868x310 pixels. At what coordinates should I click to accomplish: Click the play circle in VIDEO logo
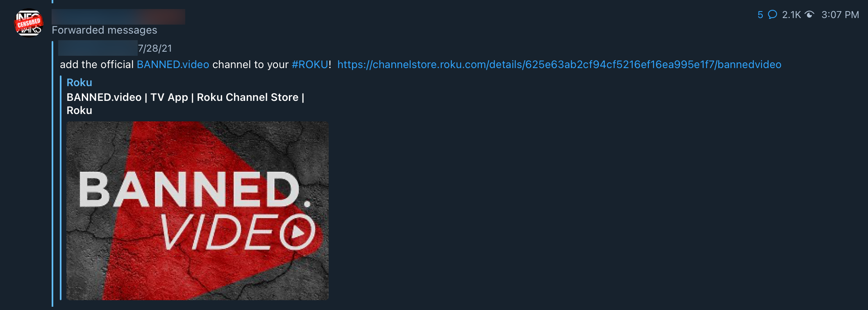298,232
